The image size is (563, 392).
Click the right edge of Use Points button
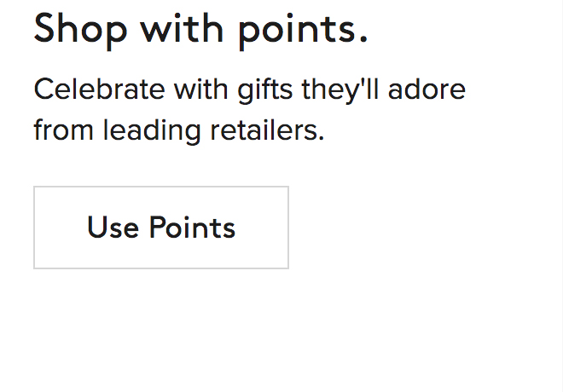tap(287, 228)
